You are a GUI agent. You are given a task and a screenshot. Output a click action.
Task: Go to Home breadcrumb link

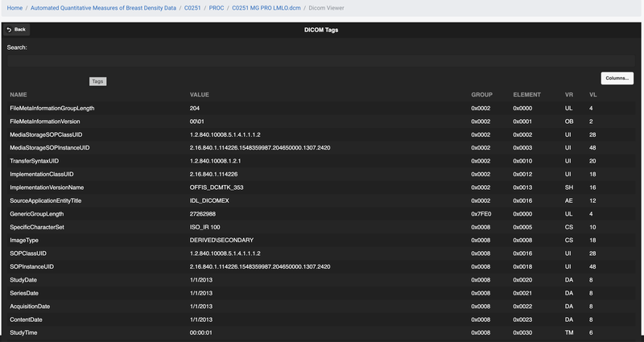click(12, 7)
